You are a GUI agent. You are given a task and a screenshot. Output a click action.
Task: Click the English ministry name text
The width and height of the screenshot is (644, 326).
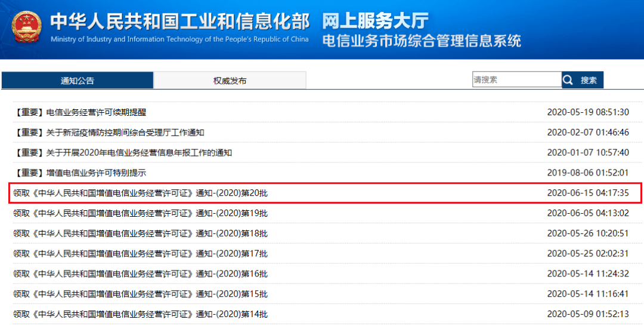point(180,39)
